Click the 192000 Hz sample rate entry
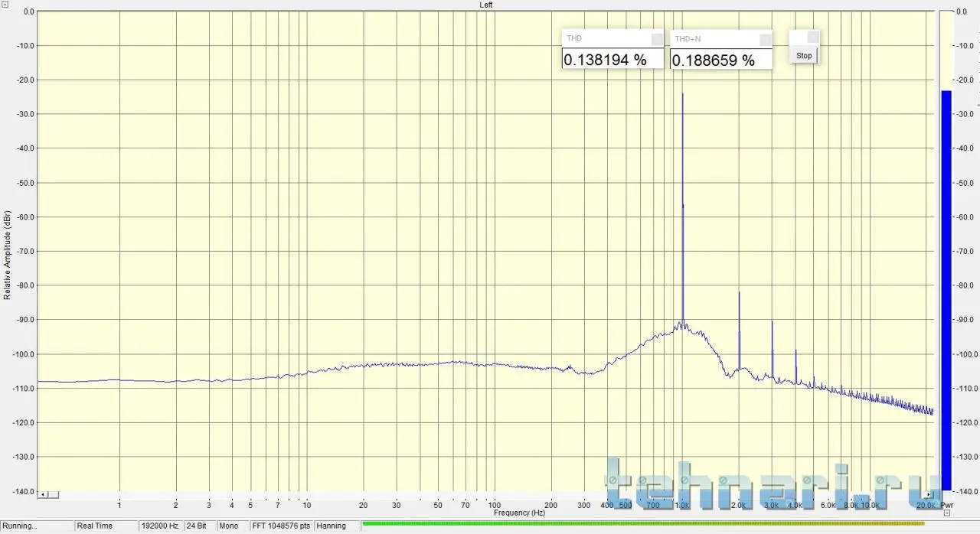The image size is (980, 534). (x=161, y=526)
